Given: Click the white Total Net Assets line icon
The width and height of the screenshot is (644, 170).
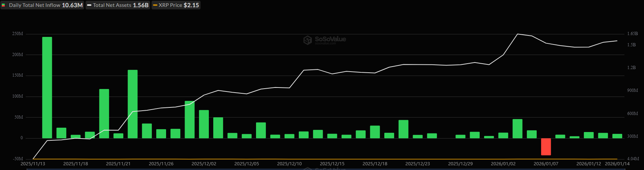Looking at the screenshot, I should (89, 5).
